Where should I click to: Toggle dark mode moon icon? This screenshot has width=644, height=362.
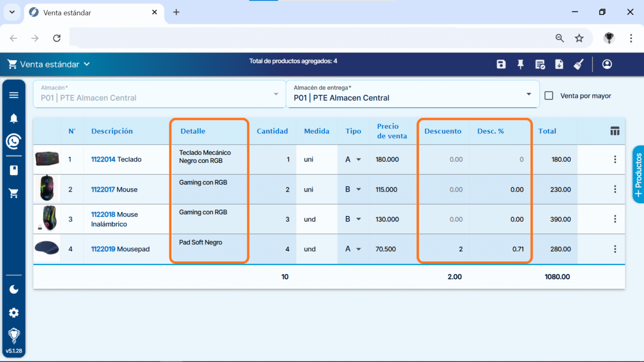(x=14, y=289)
